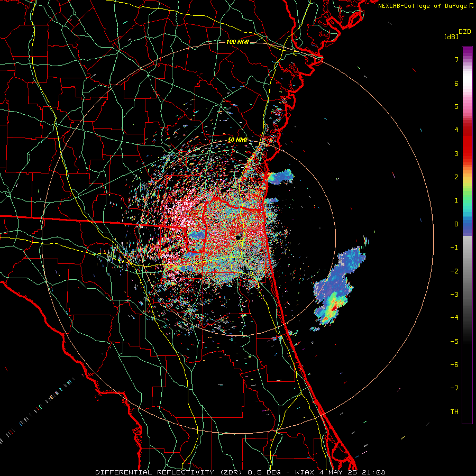Click the DZD legend title
The width and height of the screenshot is (476, 476).
(465, 32)
